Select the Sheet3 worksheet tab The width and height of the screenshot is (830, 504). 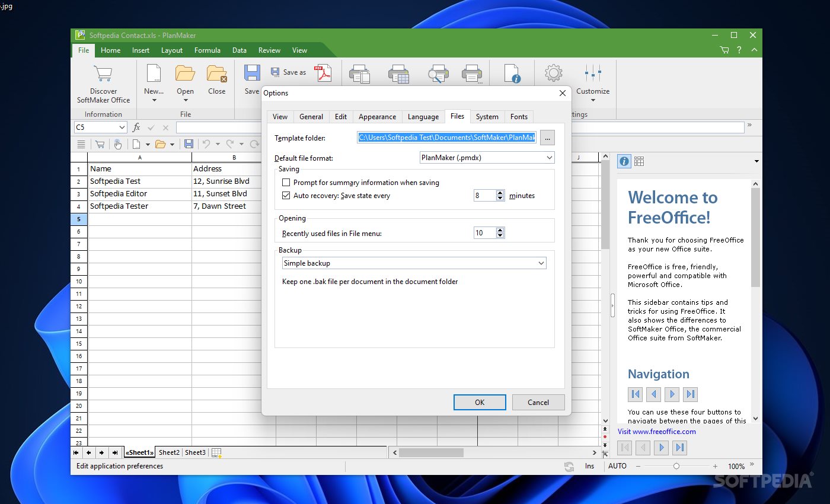tap(195, 452)
